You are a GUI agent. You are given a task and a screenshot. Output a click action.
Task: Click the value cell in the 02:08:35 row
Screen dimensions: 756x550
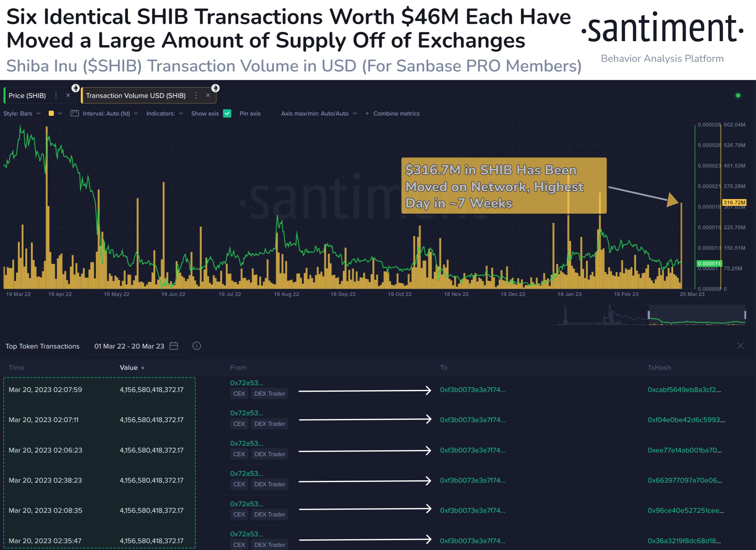coord(152,510)
